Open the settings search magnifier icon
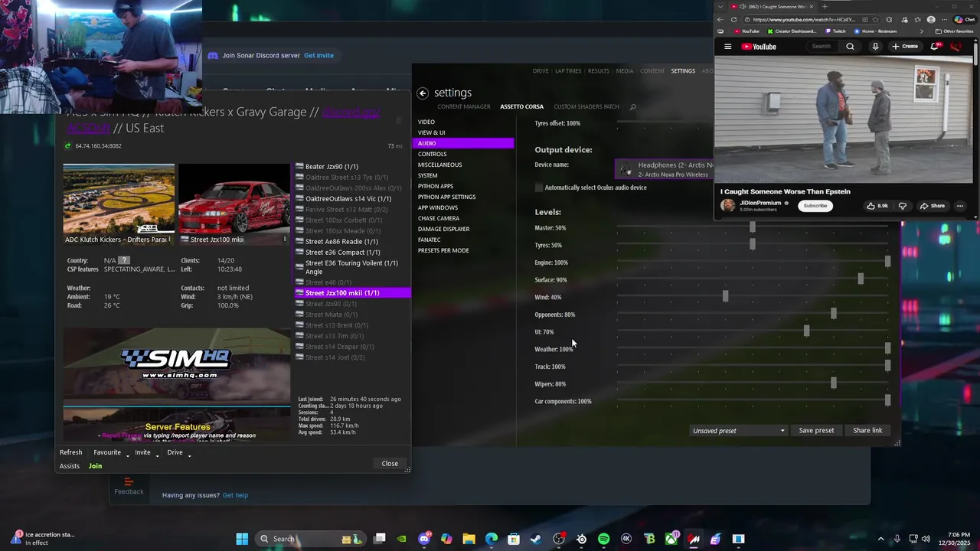Image resolution: width=980 pixels, height=551 pixels. pyautogui.click(x=632, y=107)
